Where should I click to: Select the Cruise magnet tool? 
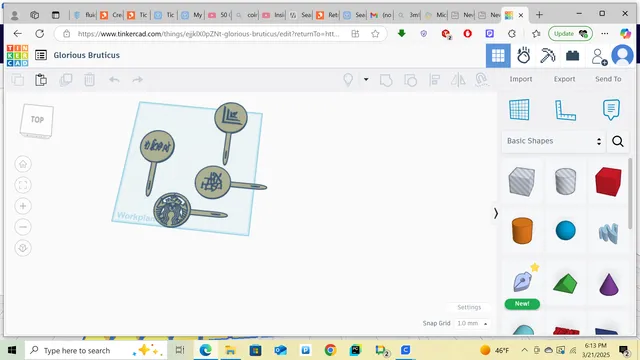[482, 80]
